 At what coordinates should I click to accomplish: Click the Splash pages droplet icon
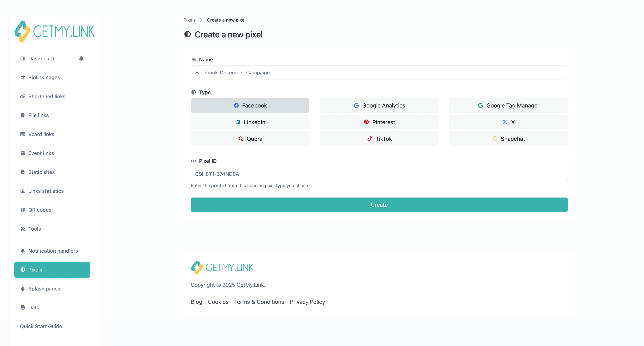[23, 288]
